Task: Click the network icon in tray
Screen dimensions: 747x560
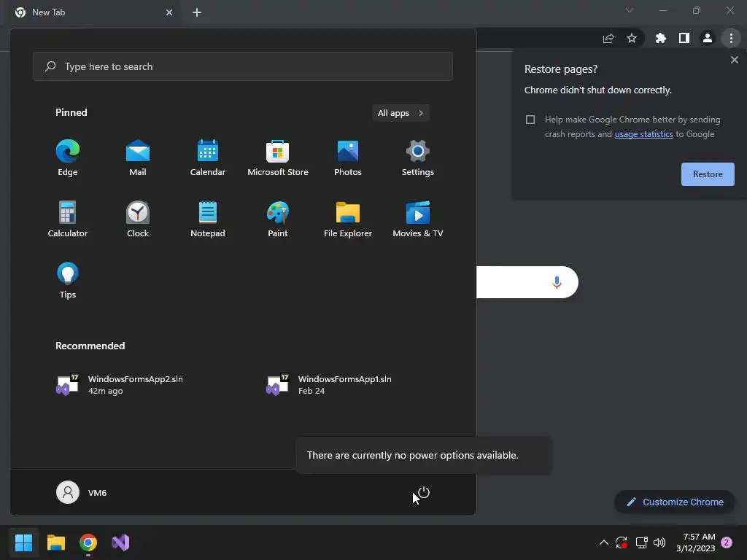Action: [641, 542]
